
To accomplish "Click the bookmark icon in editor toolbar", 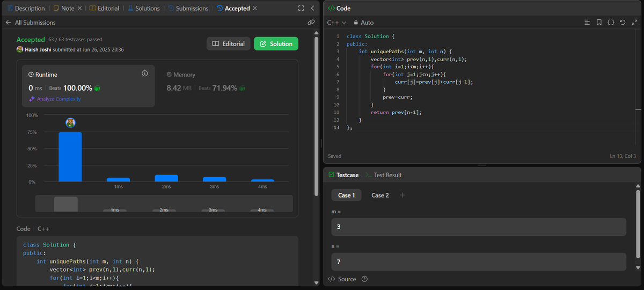I will click(x=599, y=23).
